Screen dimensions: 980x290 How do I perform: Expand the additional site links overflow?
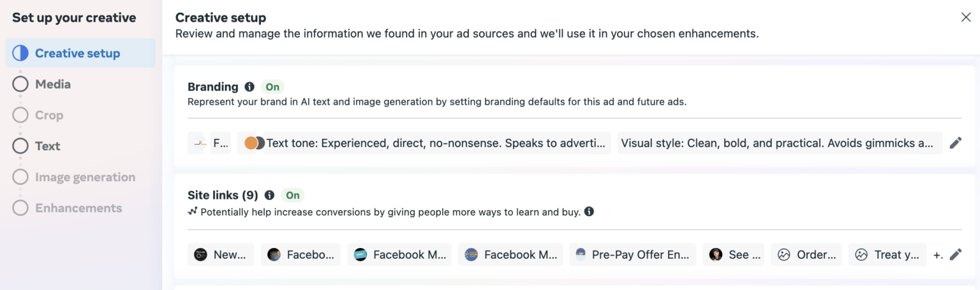pyautogui.click(x=937, y=255)
